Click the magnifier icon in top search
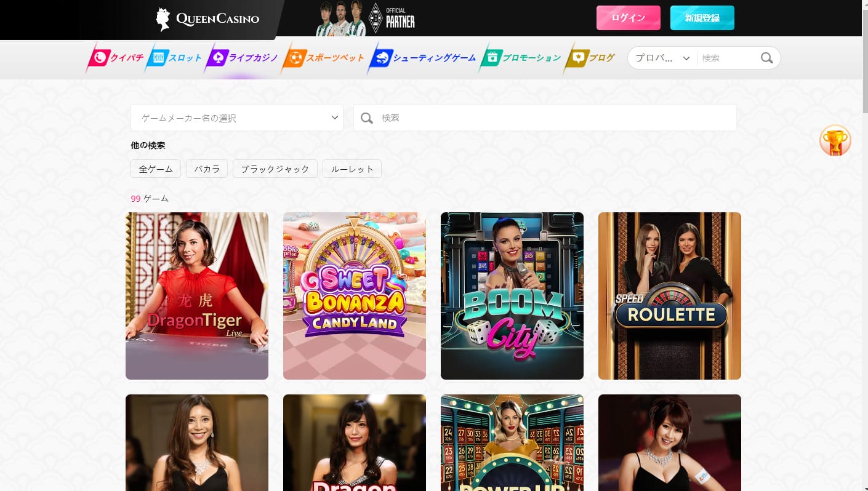The height and width of the screenshot is (491, 868). pyautogui.click(x=766, y=58)
